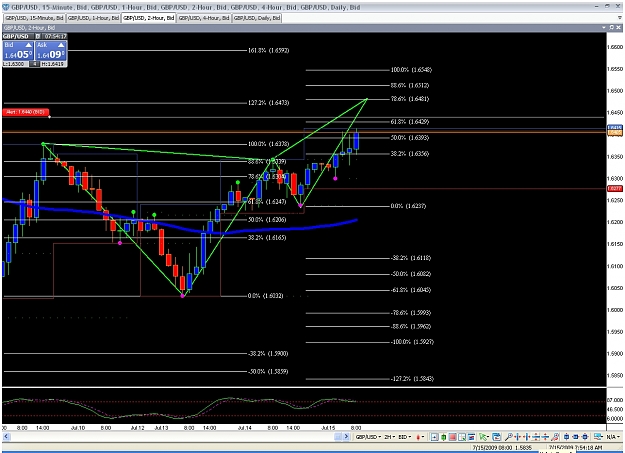Select the green cursor pointer tool
Viewport: 625px width, 453px height.
tap(483, 437)
